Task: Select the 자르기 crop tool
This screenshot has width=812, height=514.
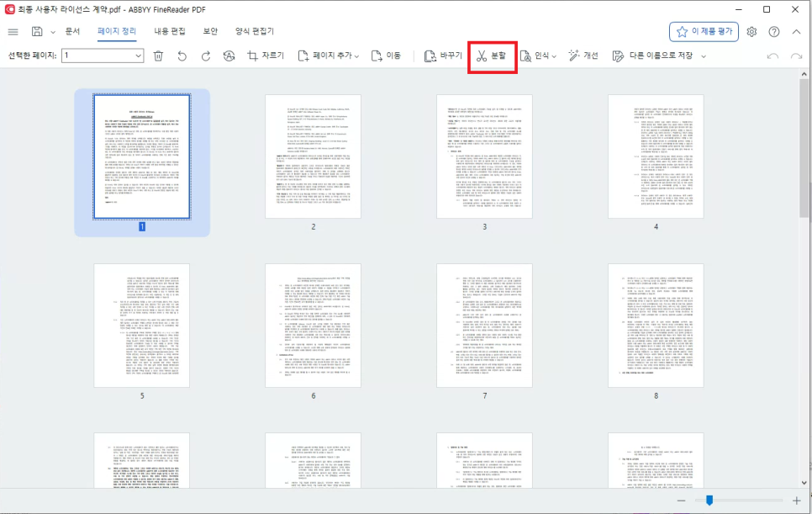Action: [266, 56]
